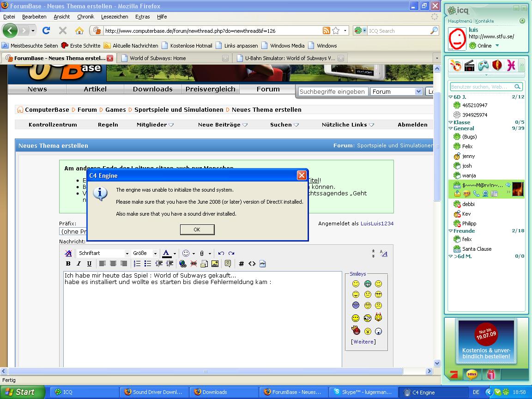Screen dimensions: 532x399
Task: Switch to World of Subways: Home tab
Action: pos(175,58)
